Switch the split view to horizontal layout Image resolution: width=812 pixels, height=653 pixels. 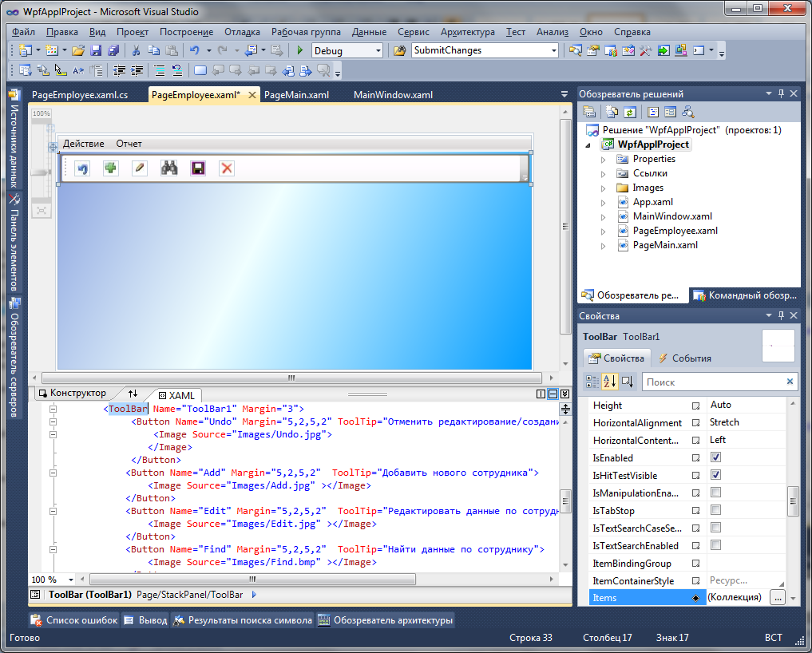click(553, 394)
